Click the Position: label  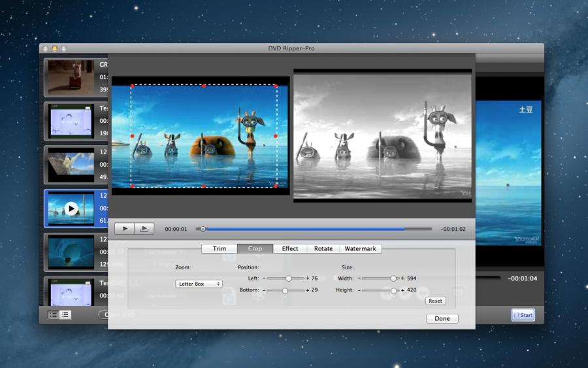(248, 267)
